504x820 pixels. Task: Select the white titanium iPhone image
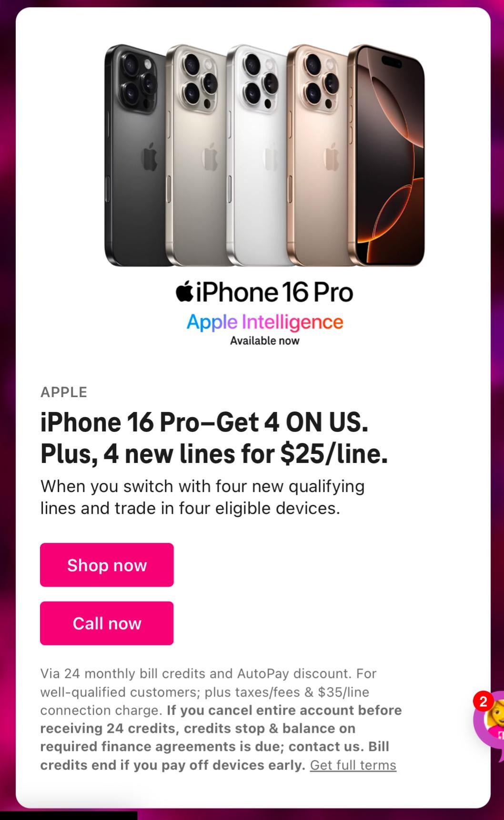tap(256, 155)
